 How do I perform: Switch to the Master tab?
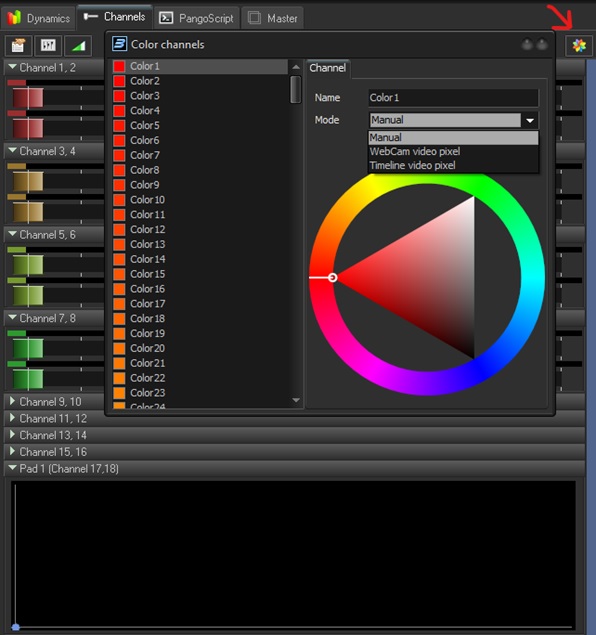(x=272, y=18)
